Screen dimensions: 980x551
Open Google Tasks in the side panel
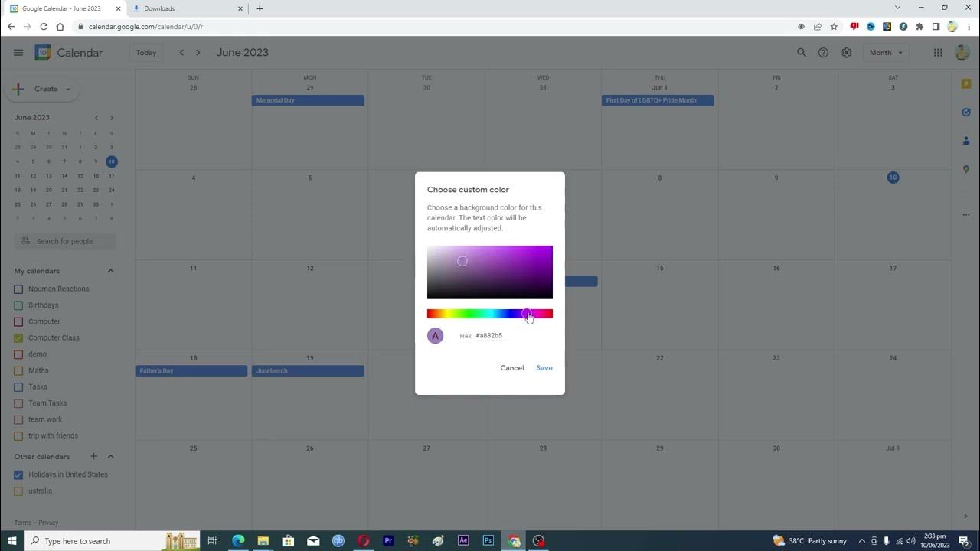966,112
